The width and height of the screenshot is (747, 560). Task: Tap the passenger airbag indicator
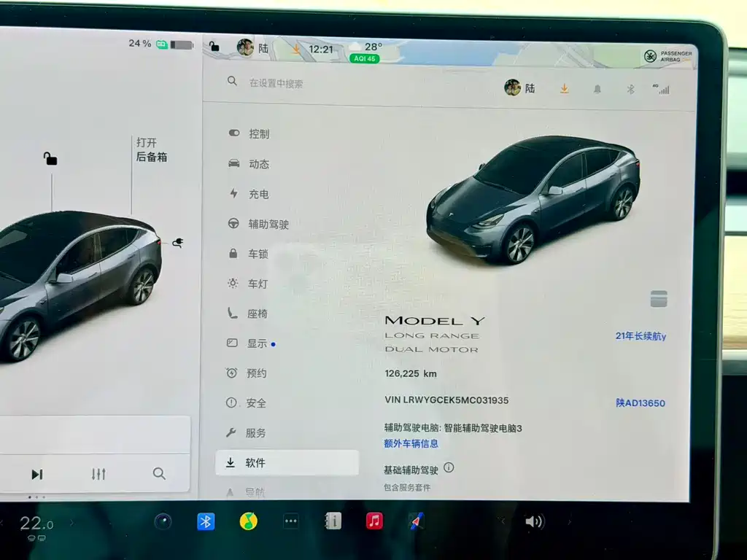668,56
